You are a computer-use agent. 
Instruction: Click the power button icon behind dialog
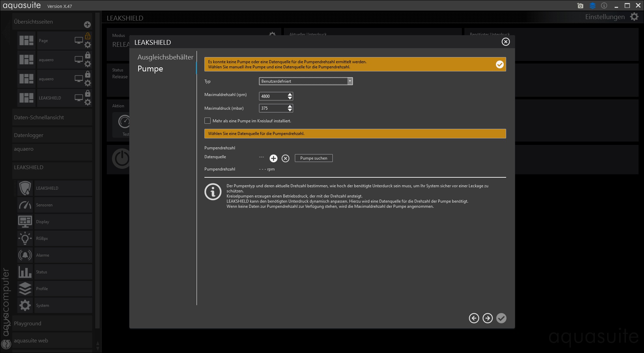(121, 159)
